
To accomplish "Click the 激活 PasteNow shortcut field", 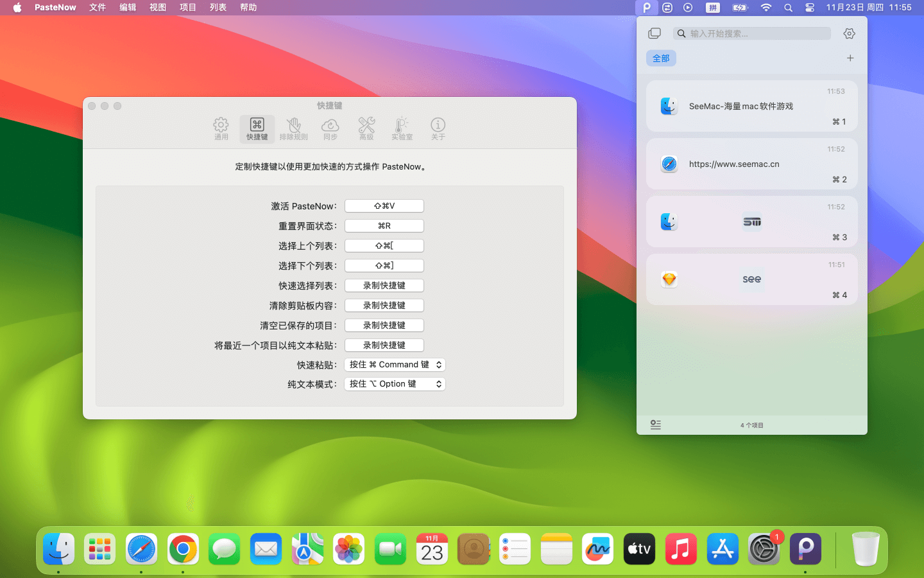I will point(384,206).
